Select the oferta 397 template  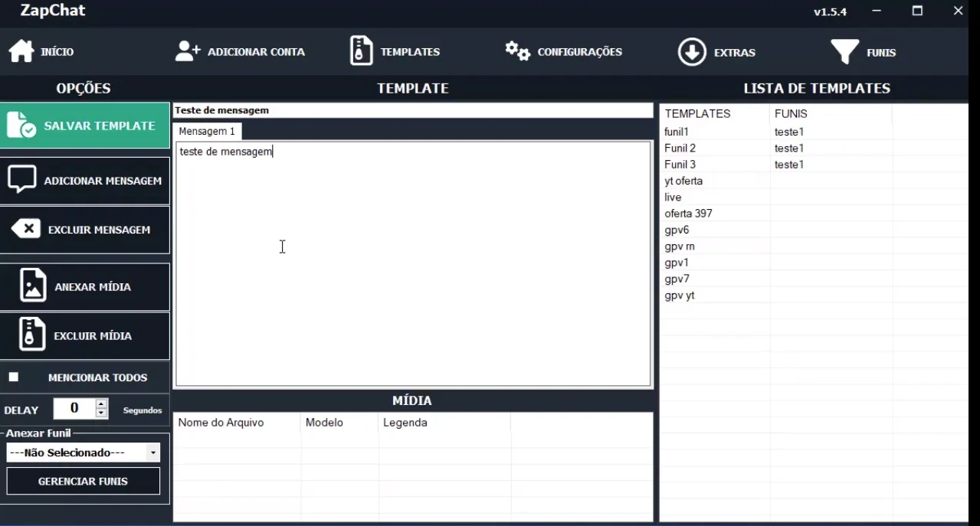688,214
